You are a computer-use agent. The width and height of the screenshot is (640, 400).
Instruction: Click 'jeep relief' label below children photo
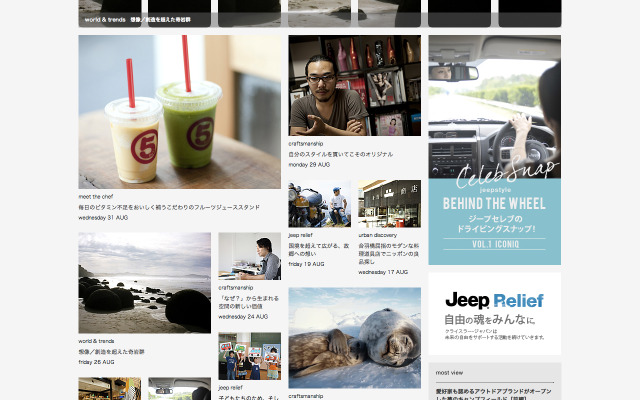230,388
